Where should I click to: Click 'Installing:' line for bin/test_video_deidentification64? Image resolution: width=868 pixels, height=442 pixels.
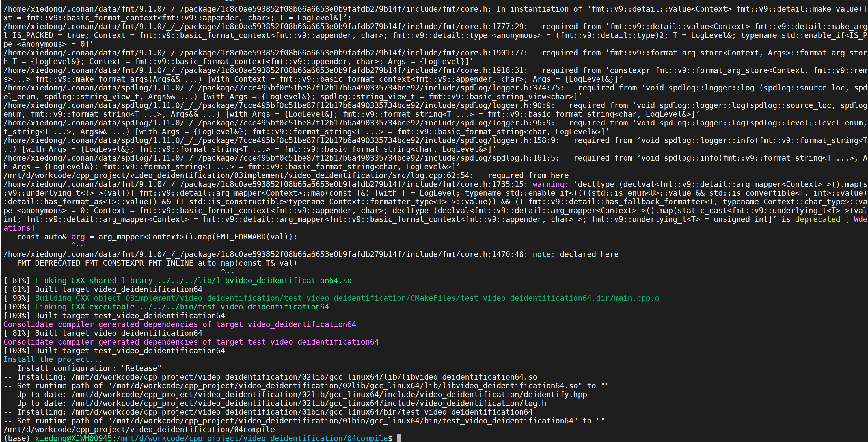(x=268, y=412)
